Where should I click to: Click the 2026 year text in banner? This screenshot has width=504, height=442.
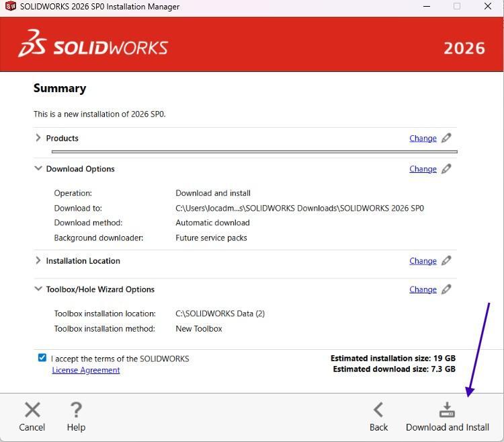point(464,48)
